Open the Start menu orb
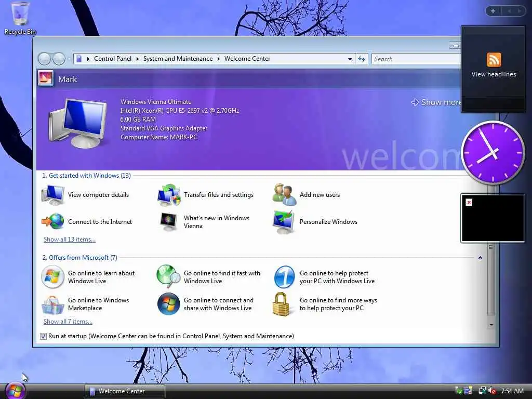Image resolution: width=532 pixels, height=399 pixels. click(15, 391)
